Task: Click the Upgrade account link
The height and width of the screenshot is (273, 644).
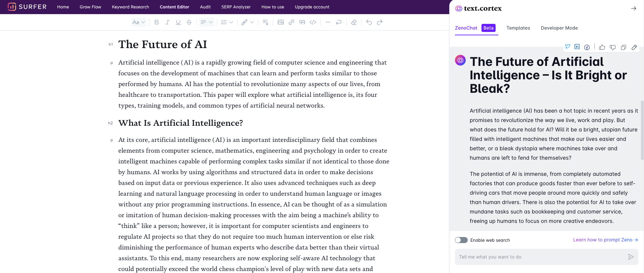Action: tap(312, 7)
